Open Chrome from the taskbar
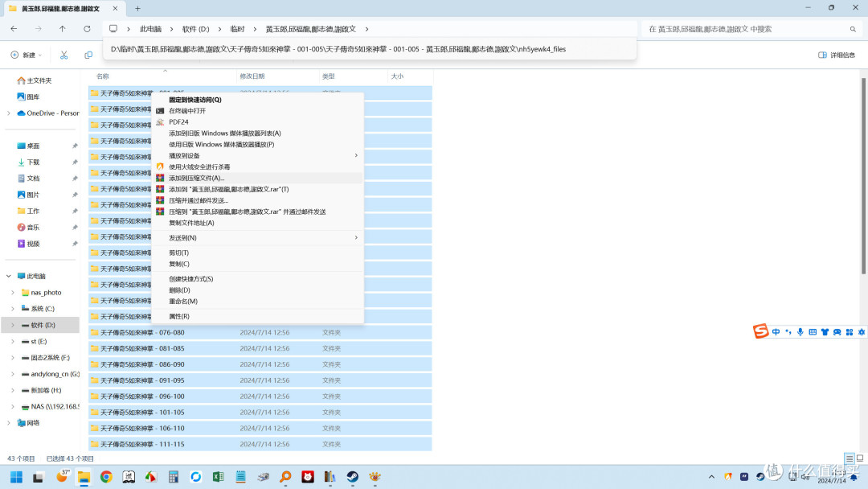Image resolution: width=868 pixels, height=489 pixels. pos(106,477)
